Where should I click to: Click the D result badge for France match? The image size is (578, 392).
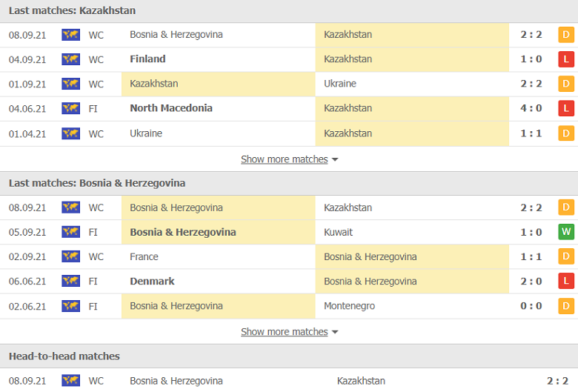tap(566, 256)
